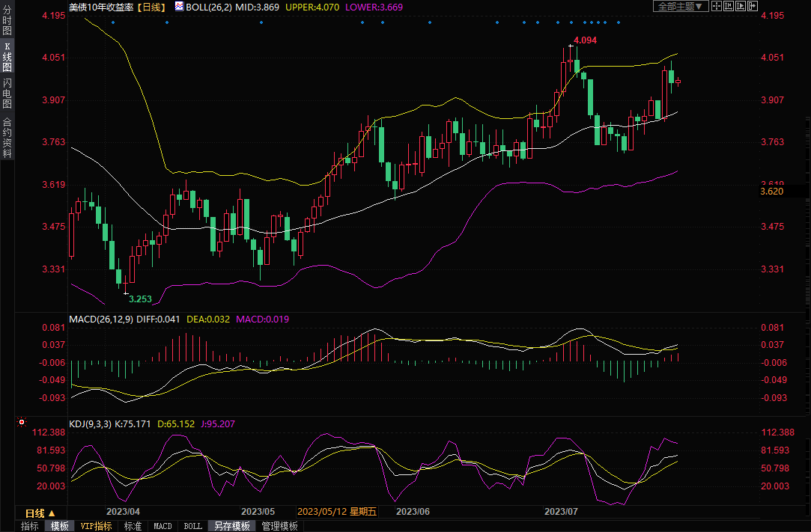Click the 2023/06 timeline date marker
The image size is (811, 532).
click(x=413, y=513)
